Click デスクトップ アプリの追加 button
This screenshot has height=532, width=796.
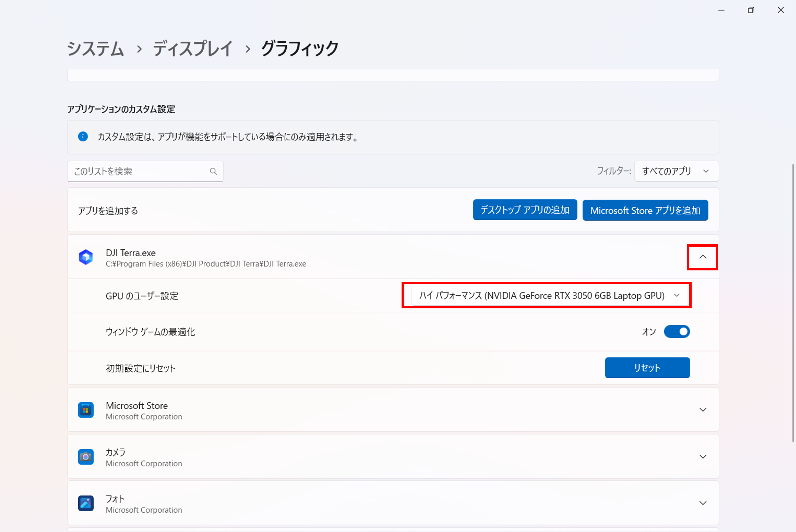coord(525,210)
